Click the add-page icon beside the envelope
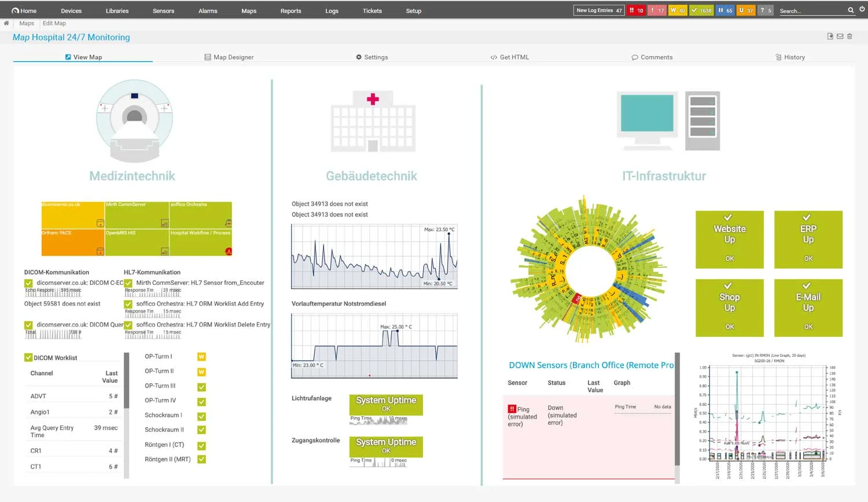This screenshot has width=868, height=502. click(830, 36)
